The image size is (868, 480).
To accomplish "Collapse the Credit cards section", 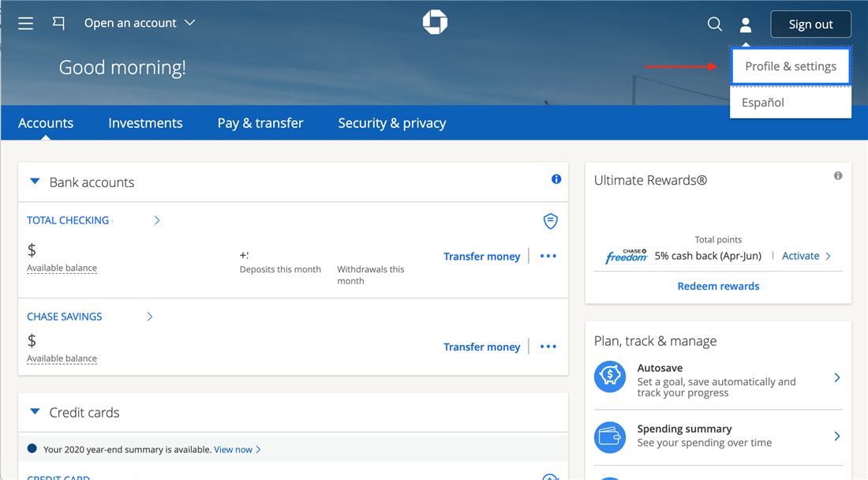I will coord(35,411).
